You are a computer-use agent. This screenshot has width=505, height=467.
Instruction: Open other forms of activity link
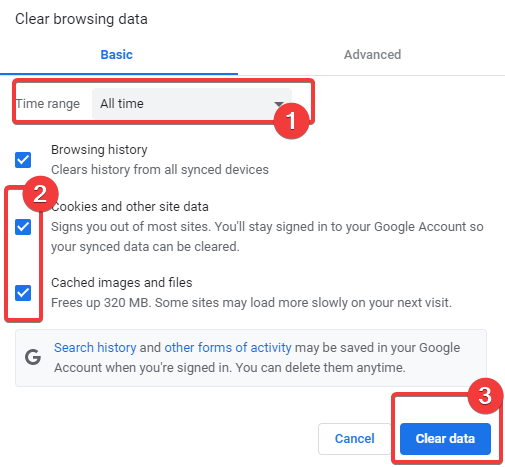[x=228, y=348]
